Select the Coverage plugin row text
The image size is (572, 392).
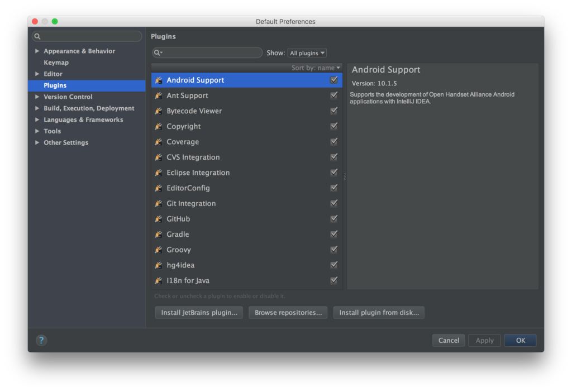coord(183,142)
